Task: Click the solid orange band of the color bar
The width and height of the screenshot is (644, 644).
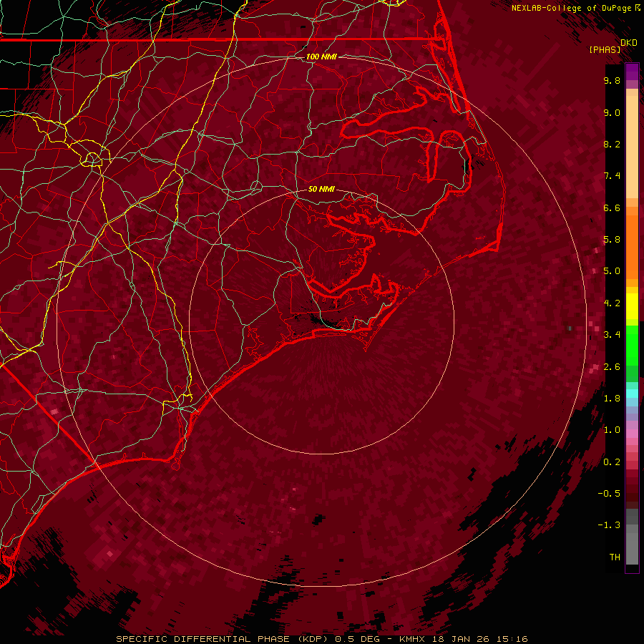Action: (632, 246)
